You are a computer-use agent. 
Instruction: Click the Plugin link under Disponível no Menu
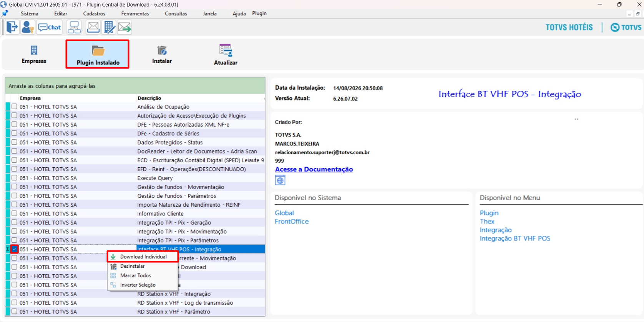point(489,213)
